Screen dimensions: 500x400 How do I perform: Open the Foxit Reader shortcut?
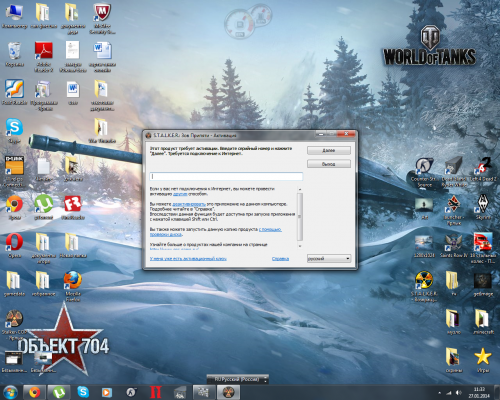(x=14, y=92)
